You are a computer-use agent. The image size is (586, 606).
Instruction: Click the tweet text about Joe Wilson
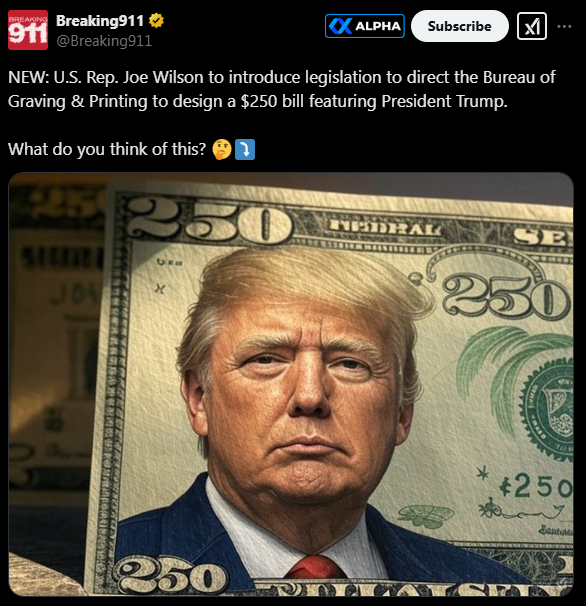281,89
